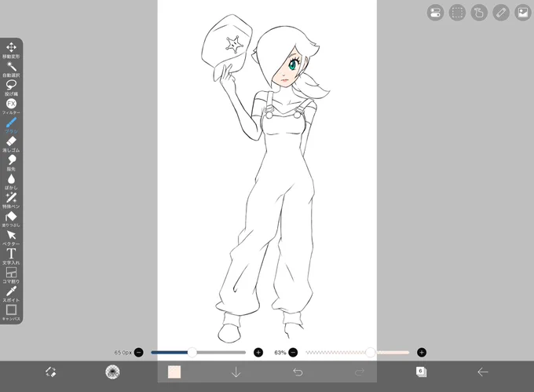Redo the undone stroke
This screenshot has width=534, height=392.
[360, 372]
